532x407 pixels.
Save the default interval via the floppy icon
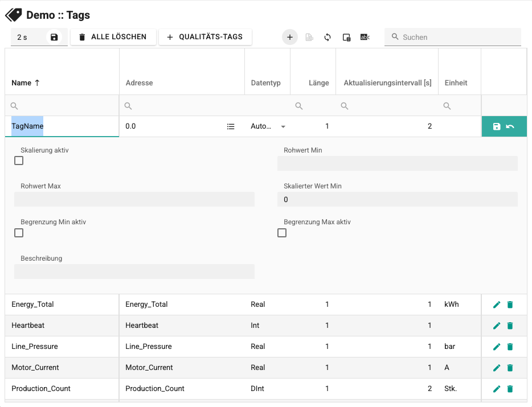[x=54, y=38]
